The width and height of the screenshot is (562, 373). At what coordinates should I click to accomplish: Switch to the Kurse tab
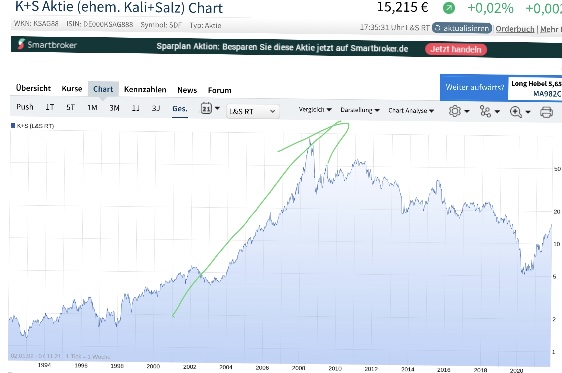coord(72,89)
